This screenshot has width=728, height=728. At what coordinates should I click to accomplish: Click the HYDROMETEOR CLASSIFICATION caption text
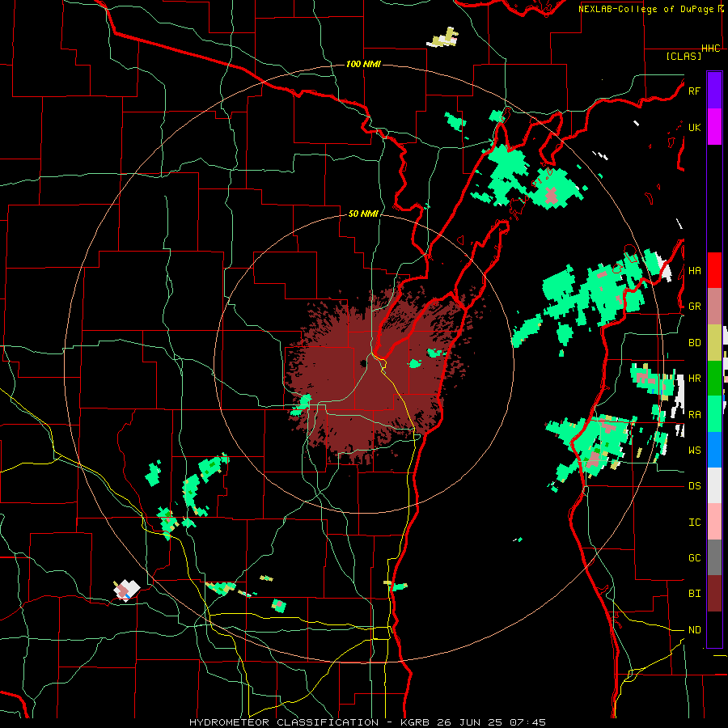point(284,722)
